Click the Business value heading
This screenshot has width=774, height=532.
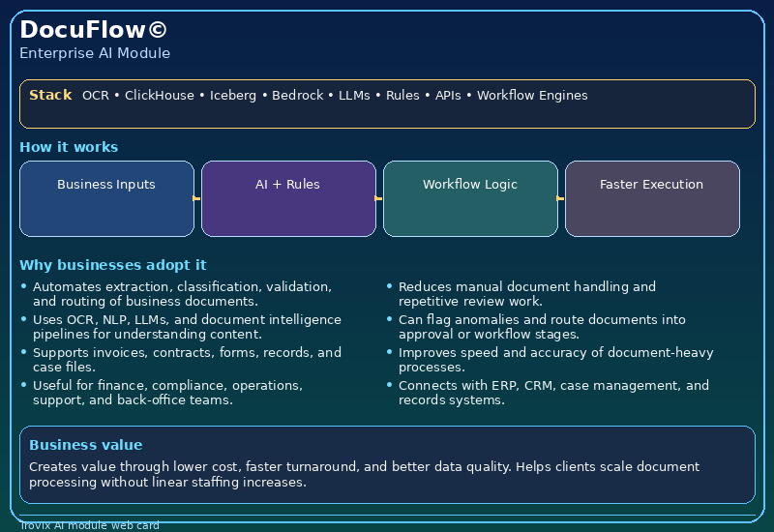pyautogui.click(x=85, y=445)
